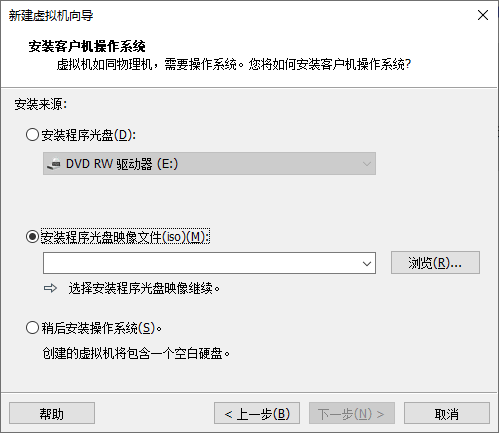Click the chevron of the DVD drive selector
Image resolution: width=499 pixels, height=433 pixels.
click(367, 164)
